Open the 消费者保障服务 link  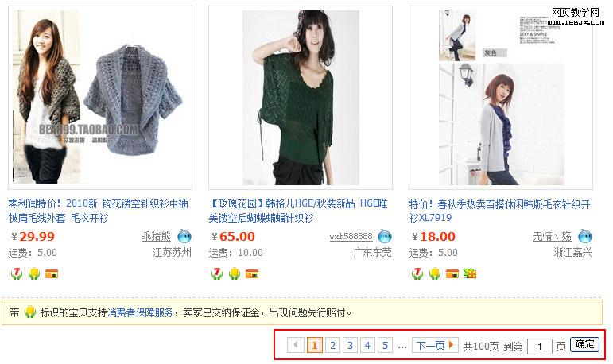(140, 312)
